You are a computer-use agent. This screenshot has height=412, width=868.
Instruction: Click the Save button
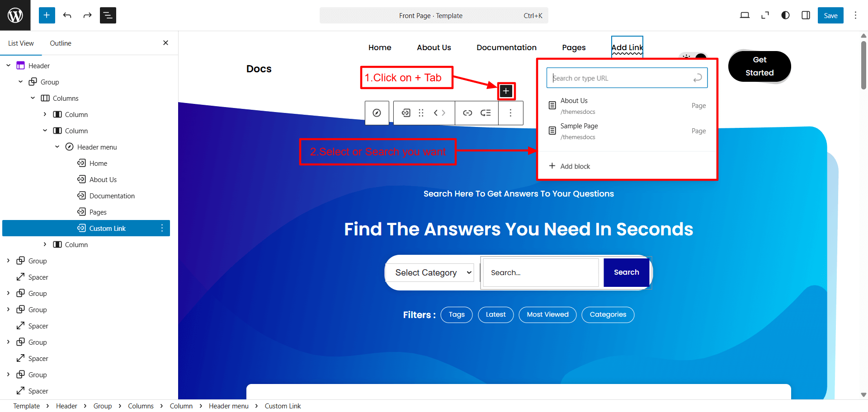(830, 15)
